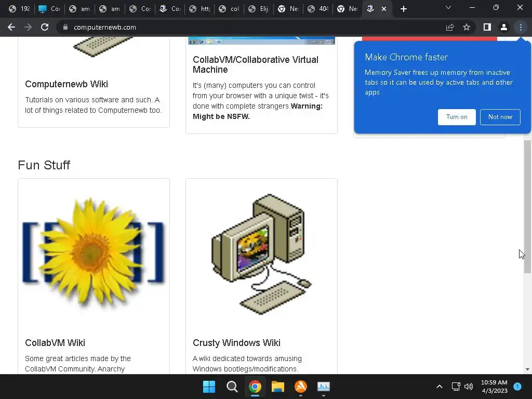Click the Chrome icon in the taskbar

point(255,387)
